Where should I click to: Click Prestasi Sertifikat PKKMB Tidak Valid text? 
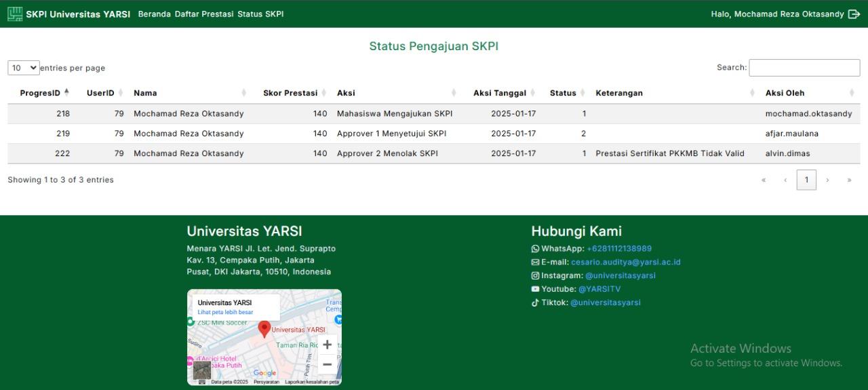670,153
